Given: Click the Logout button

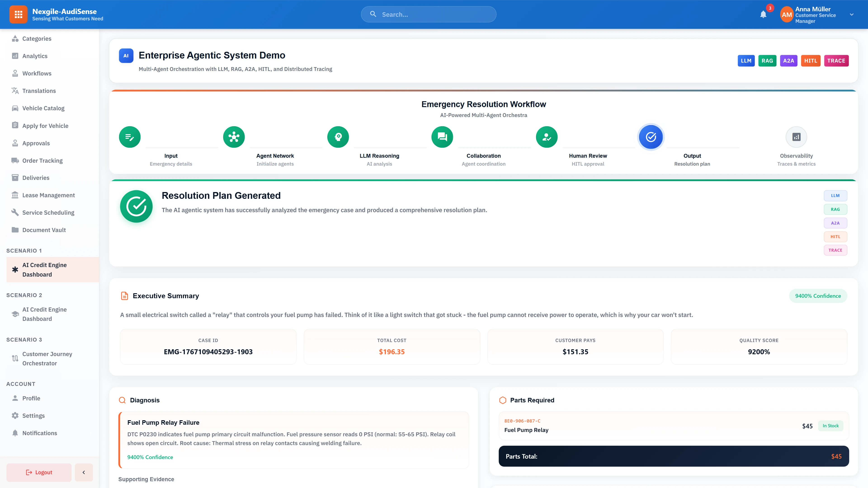Looking at the screenshot, I should pyautogui.click(x=39, y=472).
